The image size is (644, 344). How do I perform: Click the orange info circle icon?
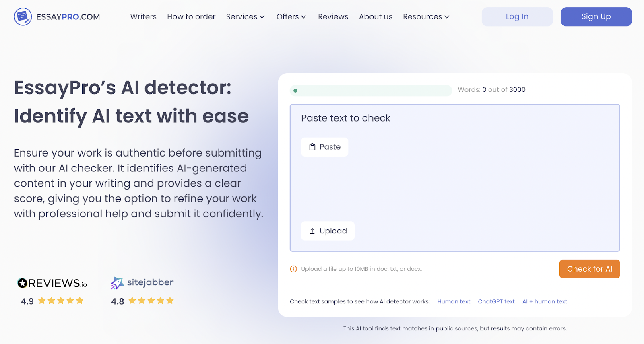293,269
